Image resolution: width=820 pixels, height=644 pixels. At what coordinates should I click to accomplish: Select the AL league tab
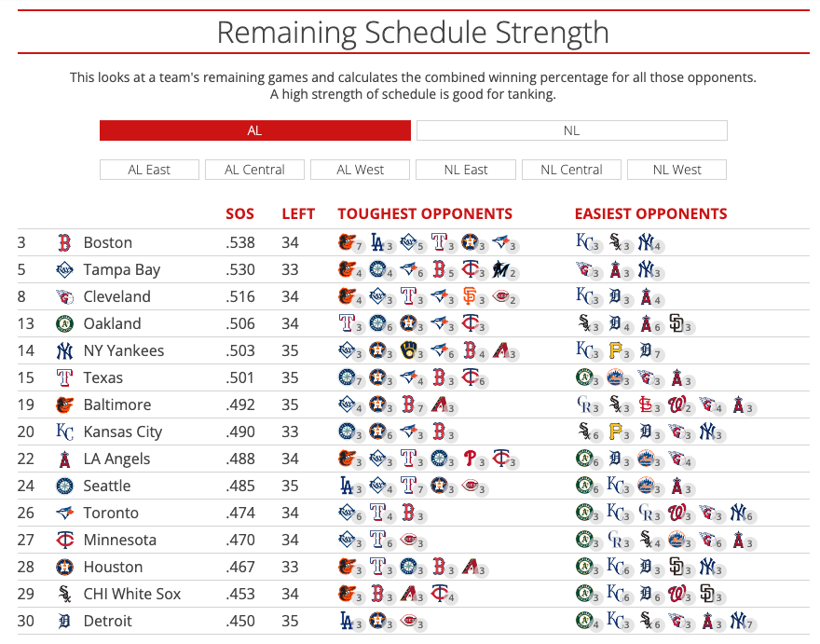pos(254,130)
